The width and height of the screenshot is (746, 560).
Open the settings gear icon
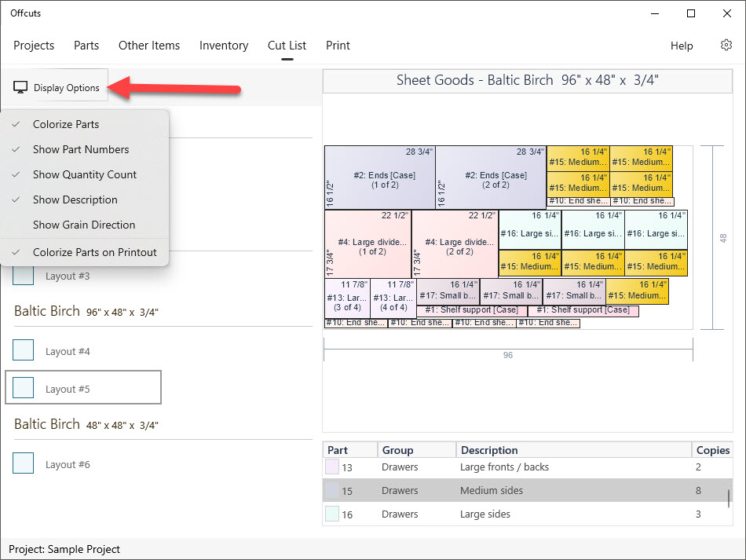point(726,46)
